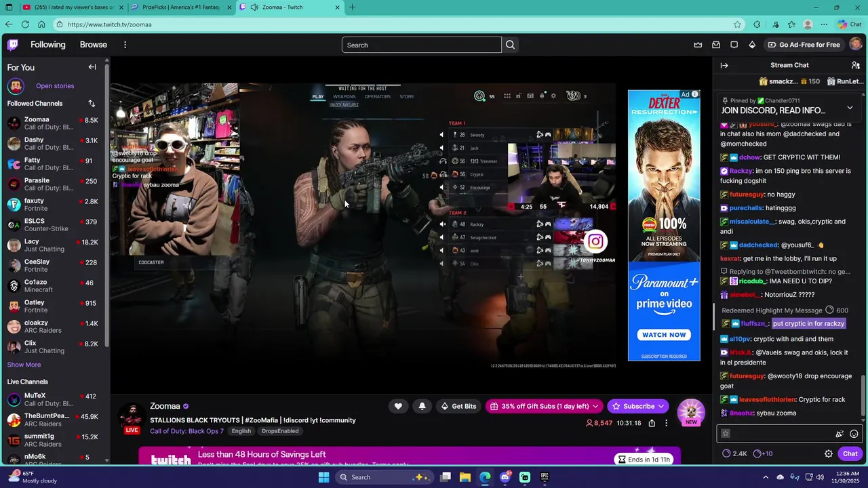The width and height of the screenshot is (868, 488).
Task: Toggle notifications bell for Zoomaa
Action: (422, 406)
